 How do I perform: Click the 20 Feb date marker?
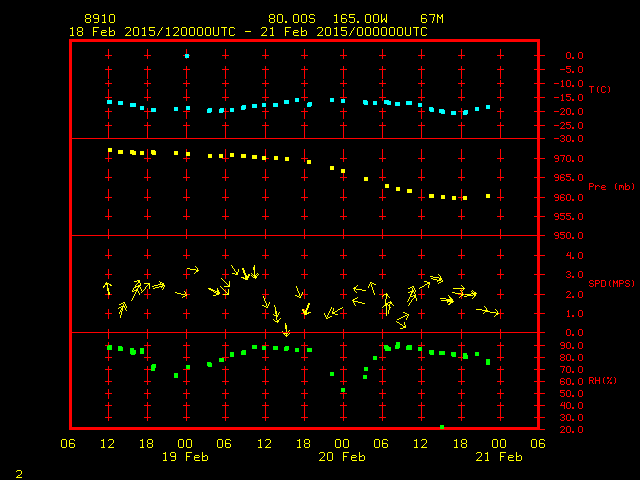click(342, 457)
